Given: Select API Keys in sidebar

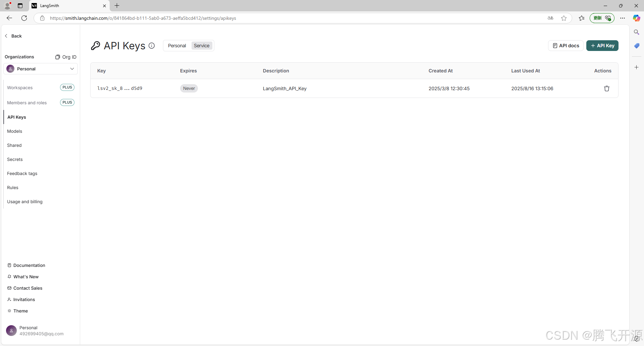Looking at the screenshot, I should coord(17,117).
